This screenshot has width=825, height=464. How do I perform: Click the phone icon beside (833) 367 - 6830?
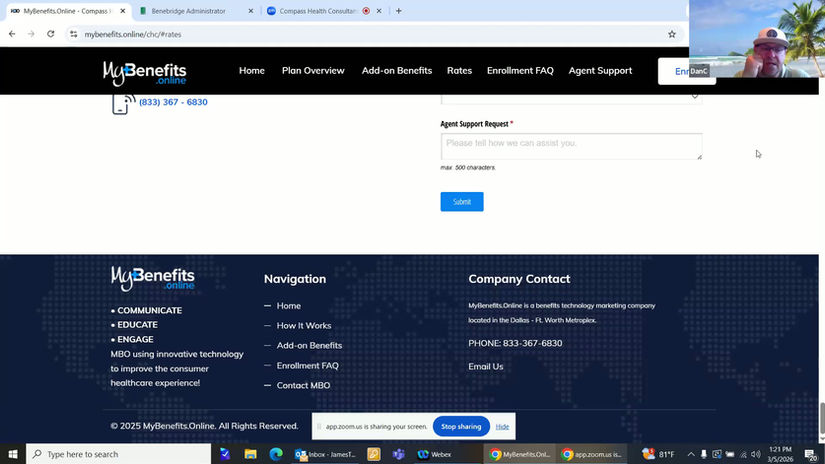123,104
